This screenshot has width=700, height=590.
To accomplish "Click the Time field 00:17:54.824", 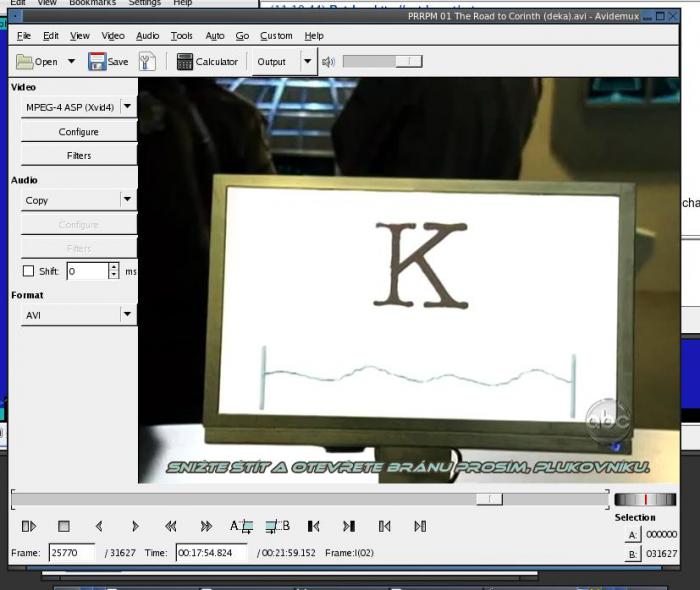I will pyautogui.click(x=211, y=553).
